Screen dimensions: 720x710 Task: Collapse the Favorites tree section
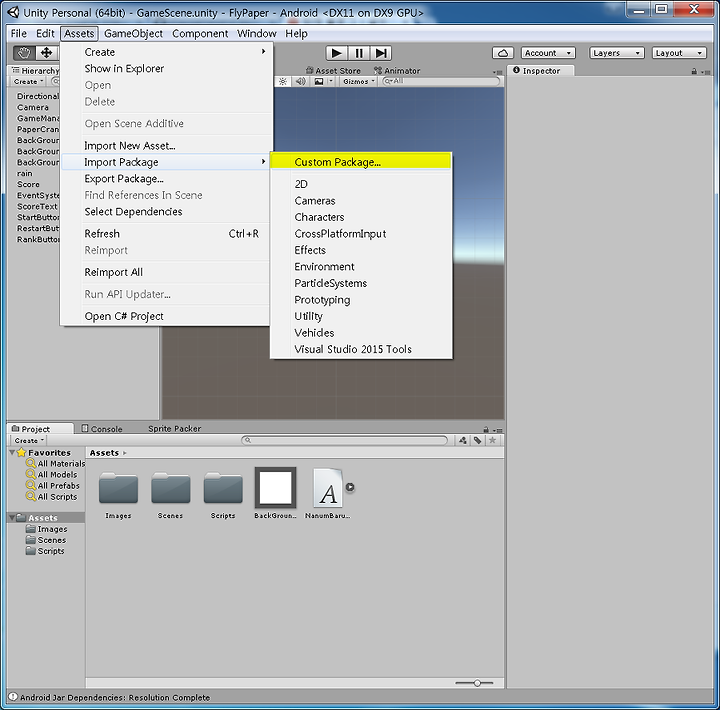pyautogui.click(x=12, y=453)
